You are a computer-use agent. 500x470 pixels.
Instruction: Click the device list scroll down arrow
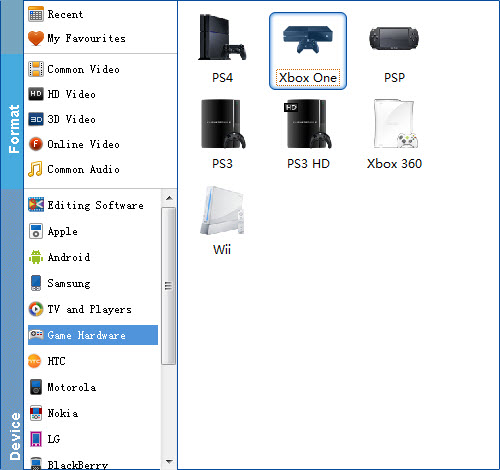(169, 462)
